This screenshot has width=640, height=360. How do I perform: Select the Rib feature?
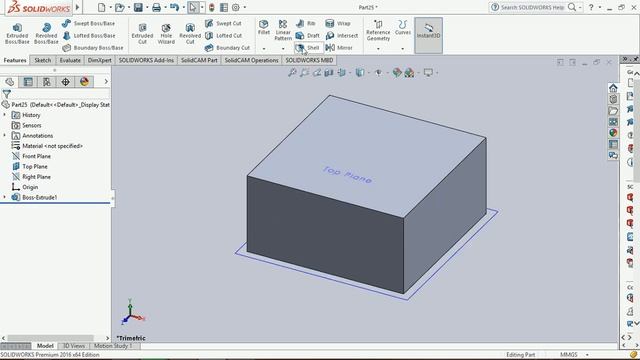306,23
